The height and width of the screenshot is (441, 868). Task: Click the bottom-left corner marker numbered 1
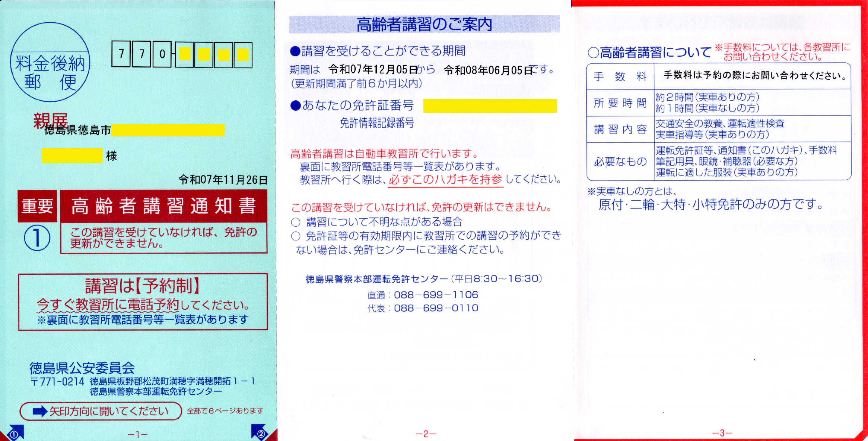click(14, 434)
